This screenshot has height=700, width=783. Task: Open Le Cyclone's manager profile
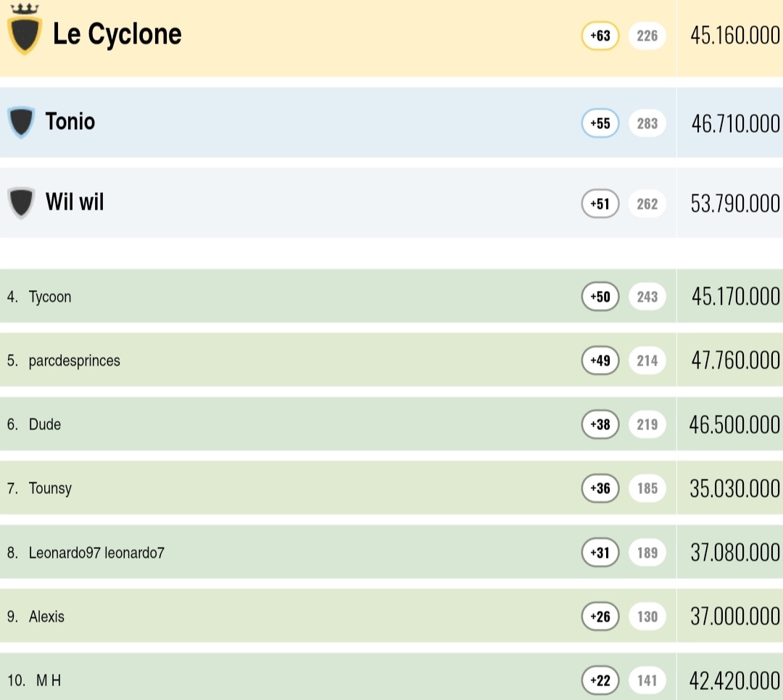click(117, 34)
